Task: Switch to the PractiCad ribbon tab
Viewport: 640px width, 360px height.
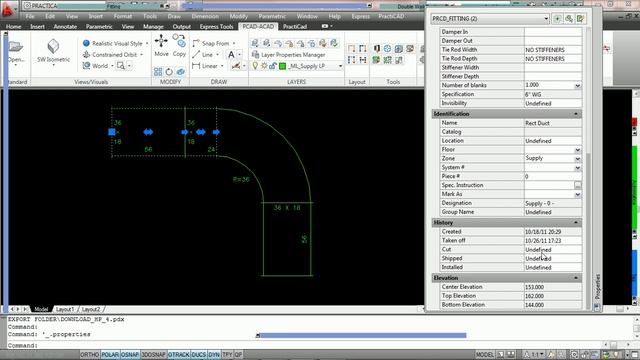Action: click(x=295, y=27)
